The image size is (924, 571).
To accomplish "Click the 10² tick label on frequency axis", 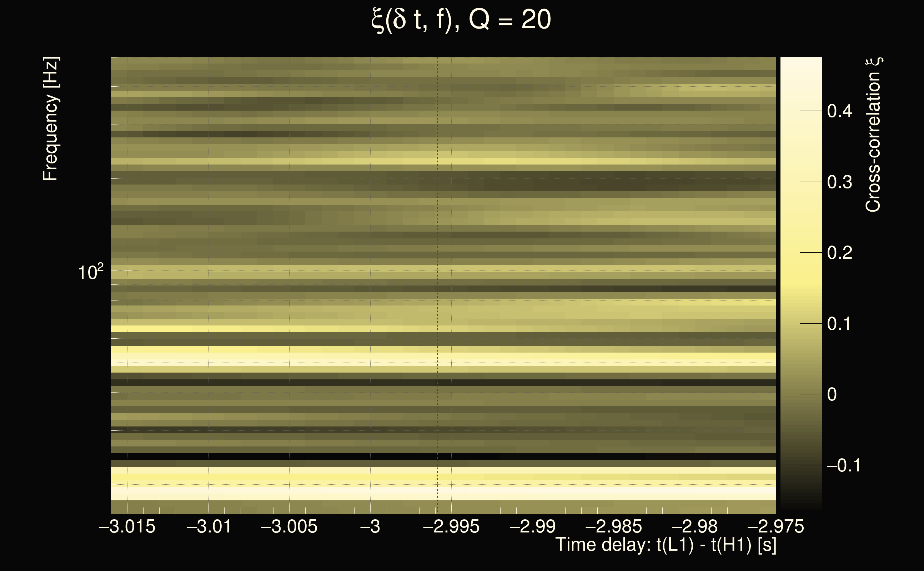I will pyautogui.click(x=90, y=272).
